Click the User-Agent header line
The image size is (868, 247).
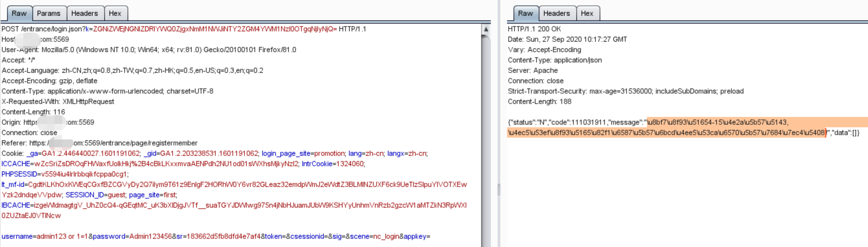149,50
